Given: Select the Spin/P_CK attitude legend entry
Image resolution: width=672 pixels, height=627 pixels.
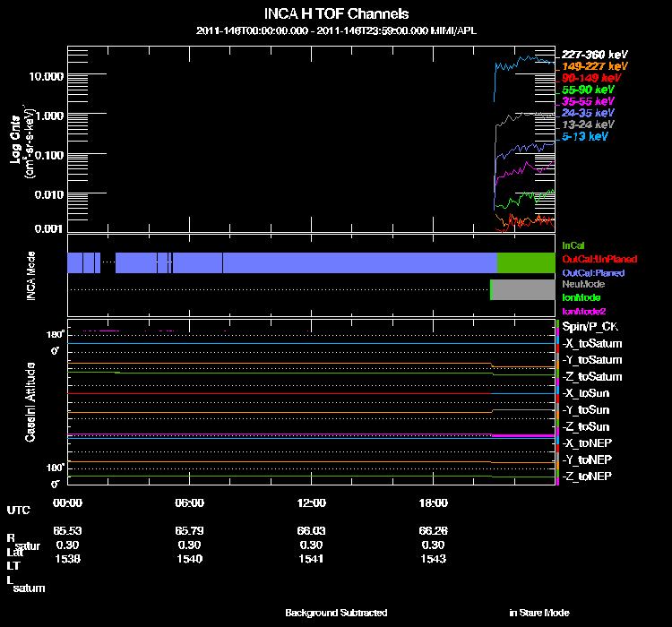Looking at the screenshot, I should pyautogui.click(x=591, y=327).
